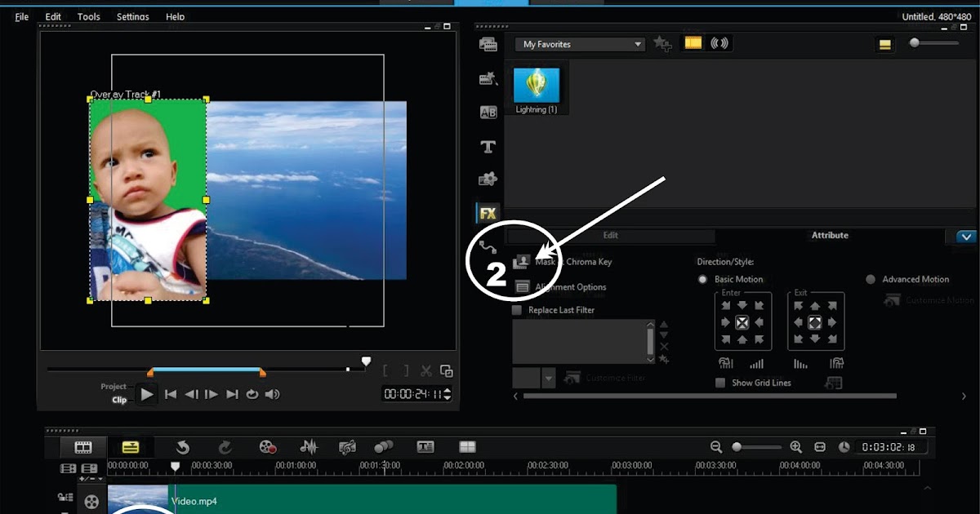Zoom in the timeline with plus magnifier
980x514 pixels.
[x=796, y=447]
